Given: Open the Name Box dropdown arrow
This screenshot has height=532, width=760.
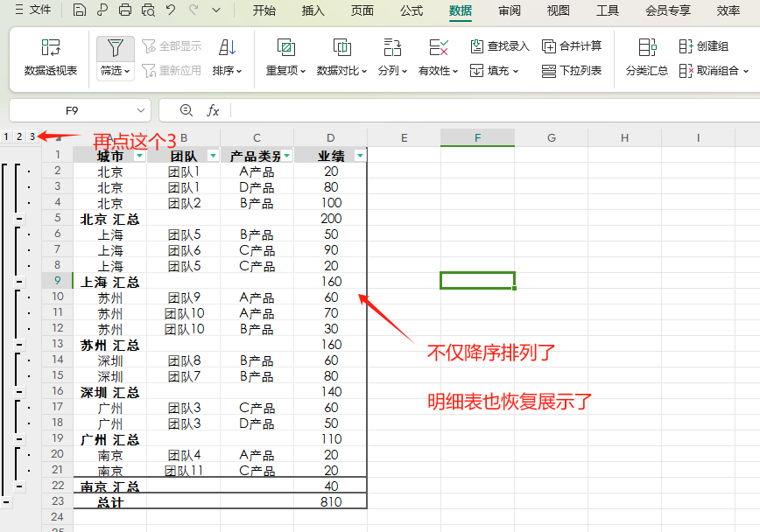Looking at the screenshot, I should (141, 110).
